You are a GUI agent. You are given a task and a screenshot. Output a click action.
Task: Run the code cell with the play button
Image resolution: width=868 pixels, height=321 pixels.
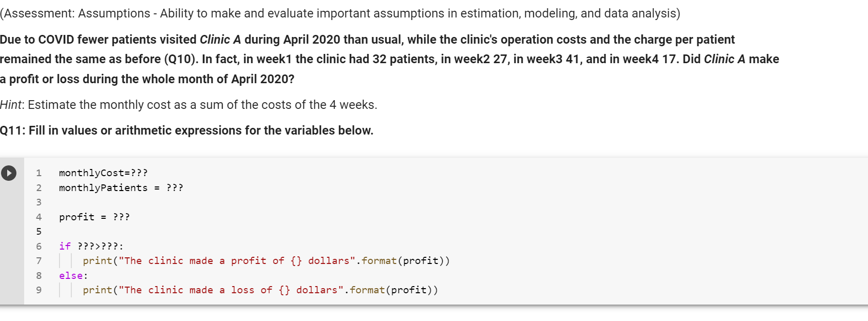(x=9, y=173)
